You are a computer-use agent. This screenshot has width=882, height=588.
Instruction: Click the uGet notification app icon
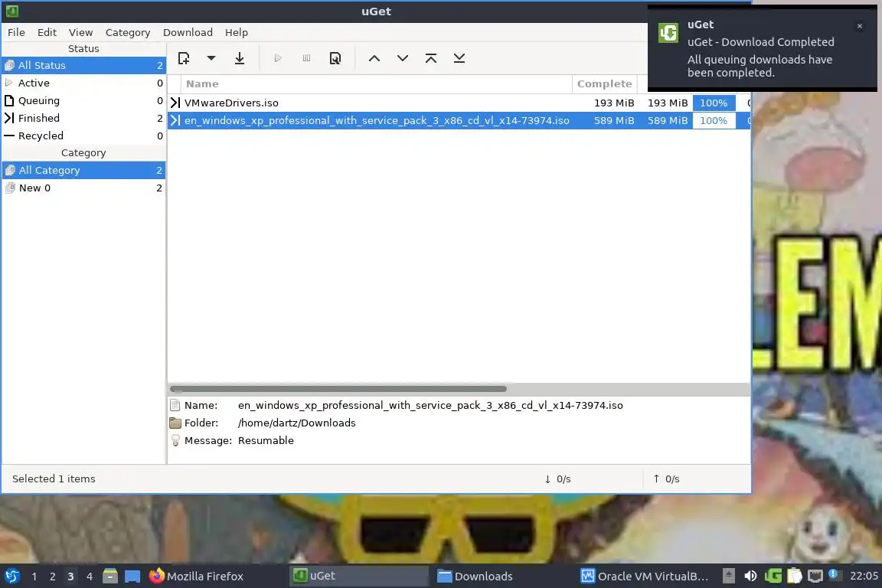(x=668, y=33)
